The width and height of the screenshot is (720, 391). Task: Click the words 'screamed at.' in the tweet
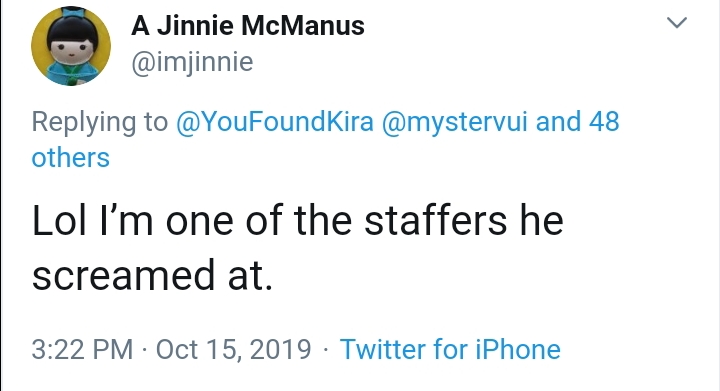(x=152, y=275)
